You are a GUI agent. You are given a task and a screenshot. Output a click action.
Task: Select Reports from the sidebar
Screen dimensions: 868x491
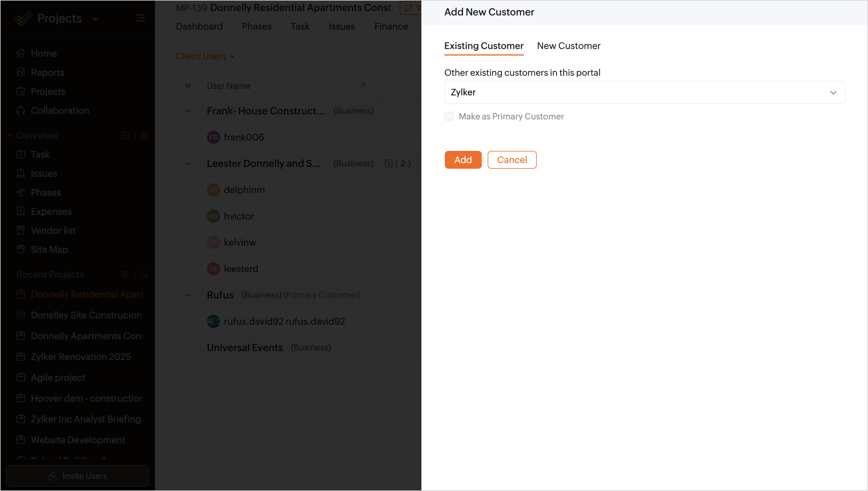tap(47, 72)
